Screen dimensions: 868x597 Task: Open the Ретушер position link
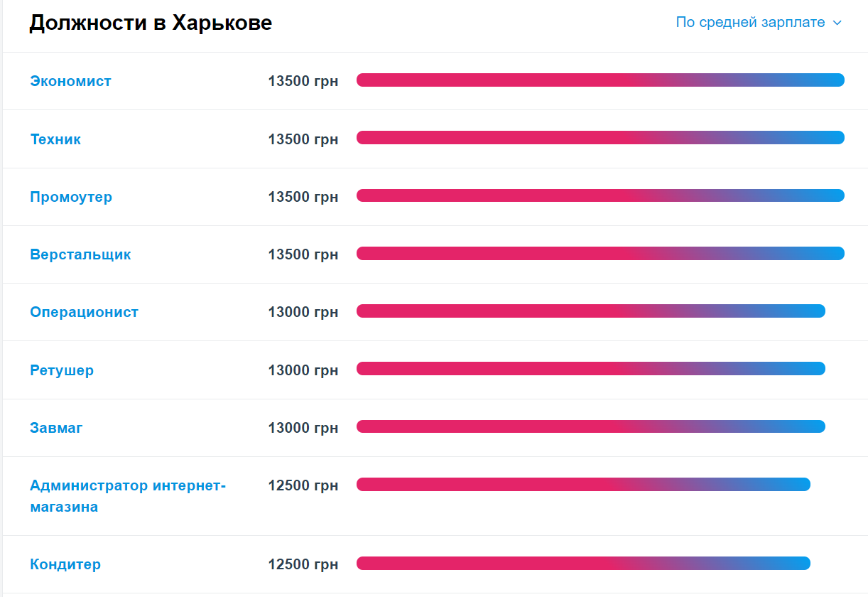tap(62, 370)
